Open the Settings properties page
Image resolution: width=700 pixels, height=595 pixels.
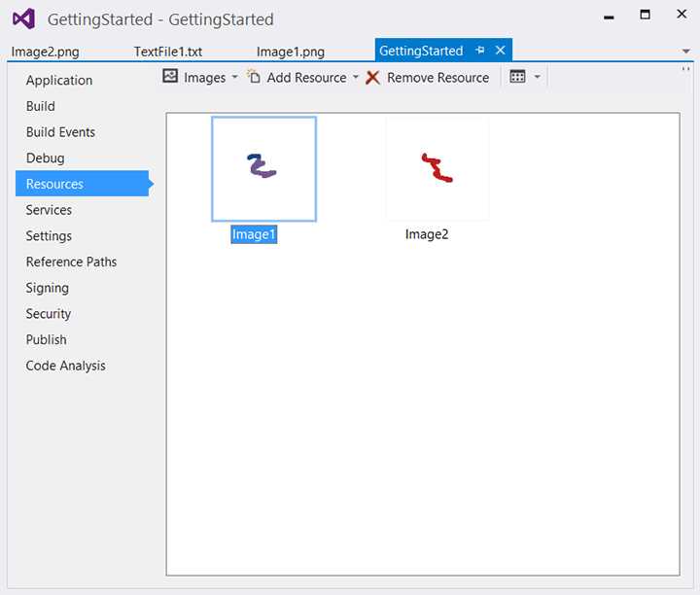pyautogui.click(x=49, y=235)
